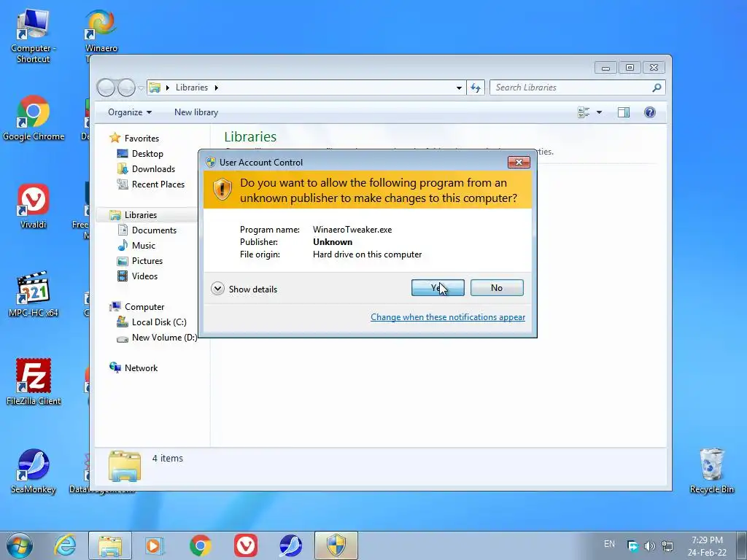Click the taskbar clock showing 7:29 PM

[707, 546]
